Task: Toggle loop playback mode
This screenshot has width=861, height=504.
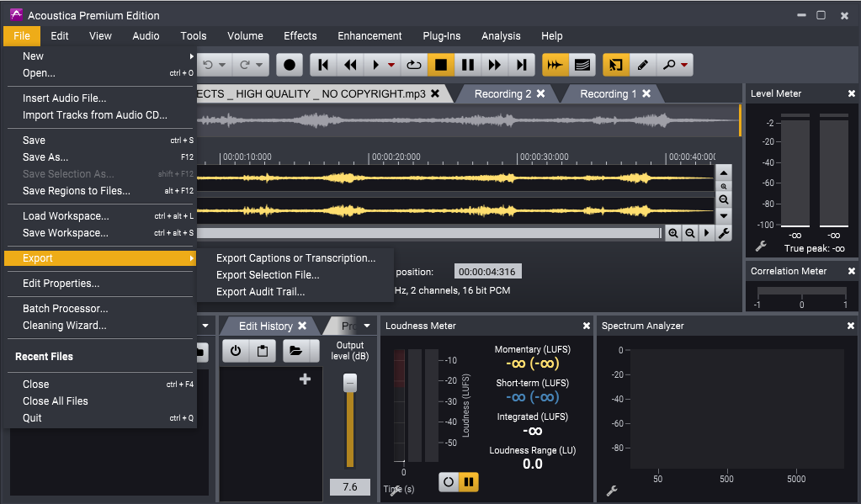Action: 414,65
